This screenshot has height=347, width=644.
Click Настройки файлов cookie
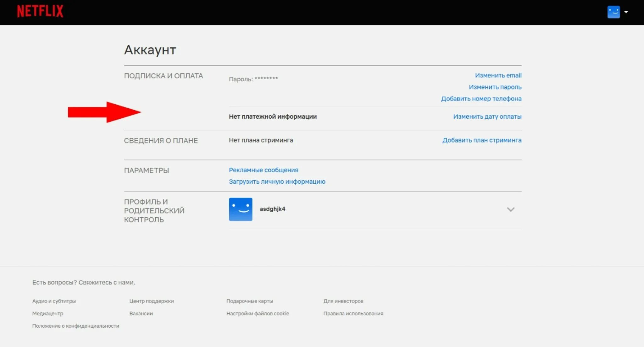(x=258, y=313)
